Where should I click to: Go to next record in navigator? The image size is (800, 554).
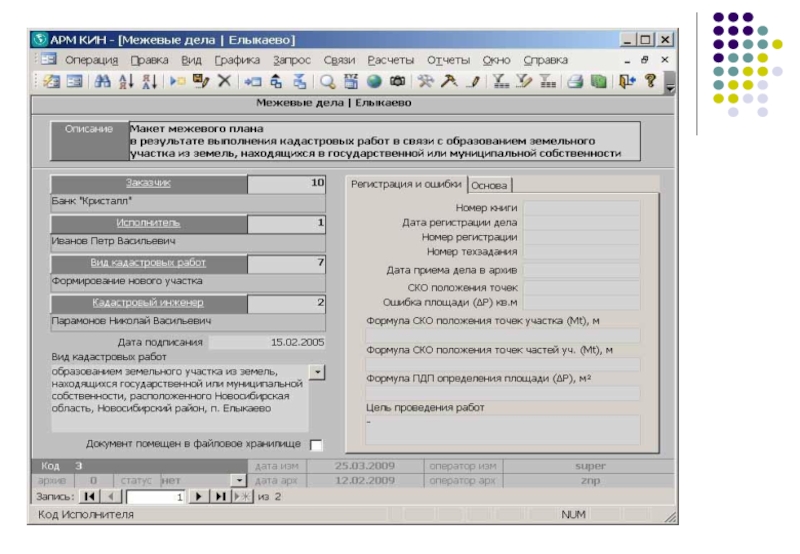coord(198,495)
